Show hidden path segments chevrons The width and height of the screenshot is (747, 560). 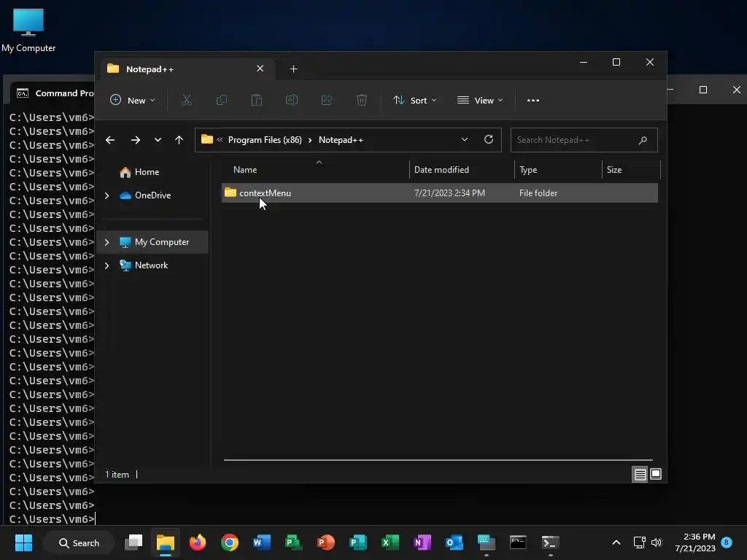[220, 139]
